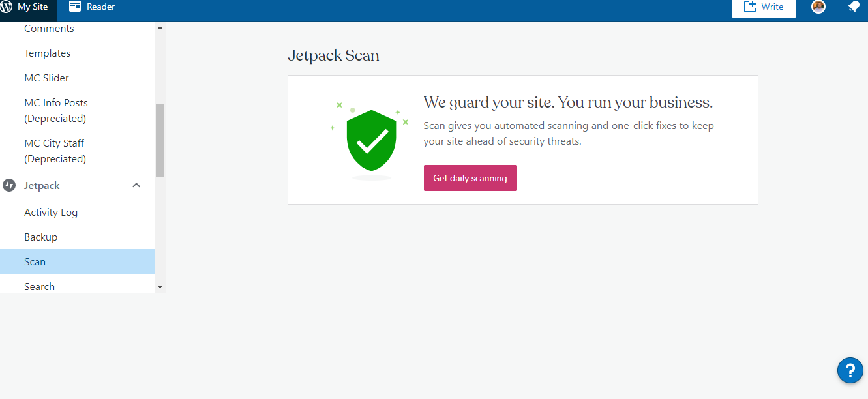Click the sidebar scroll up arrow

(160, 27)
